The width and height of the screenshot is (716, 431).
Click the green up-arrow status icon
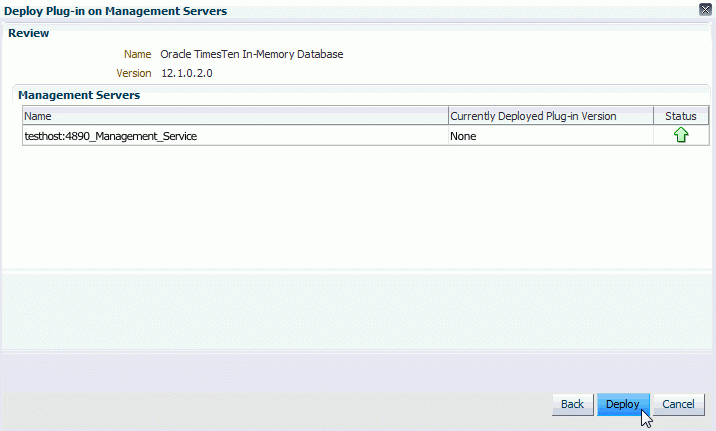pyautogui.click(x=681, y=135)
